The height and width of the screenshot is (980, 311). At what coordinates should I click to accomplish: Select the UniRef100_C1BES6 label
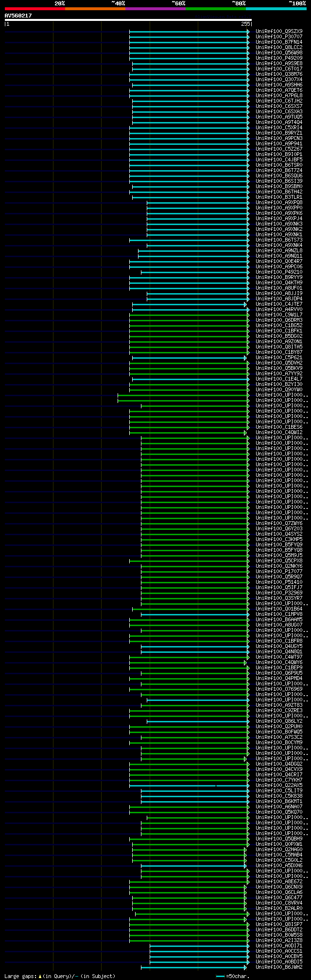tap(279, 427)
